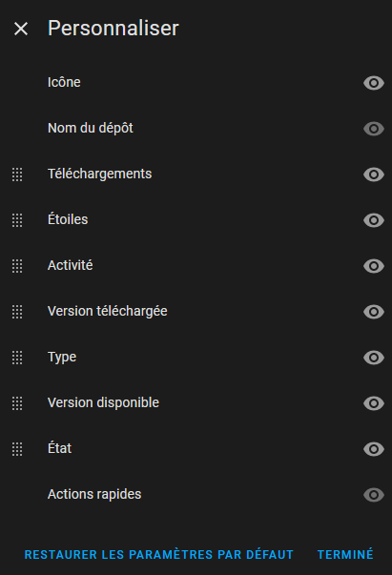Click the Étoiles drag handle icon
Viewport: 392px width, 575px height.
(x=17, y=220)
